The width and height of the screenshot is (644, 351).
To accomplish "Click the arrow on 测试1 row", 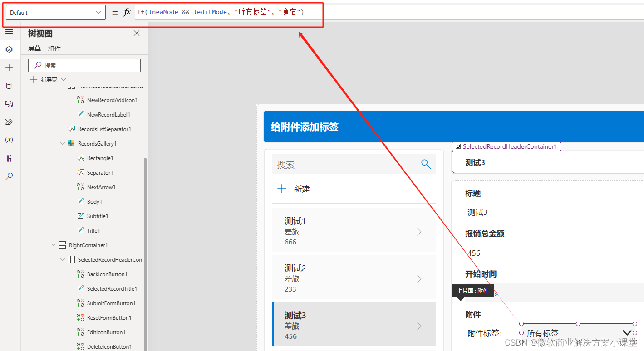I will (x=419, y=232).
